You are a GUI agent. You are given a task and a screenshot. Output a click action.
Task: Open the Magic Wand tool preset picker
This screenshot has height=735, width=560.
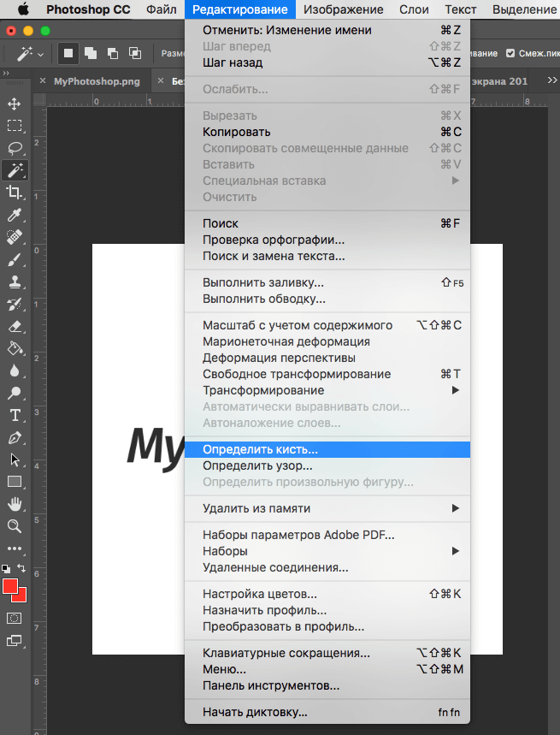(x=29, y=54)
